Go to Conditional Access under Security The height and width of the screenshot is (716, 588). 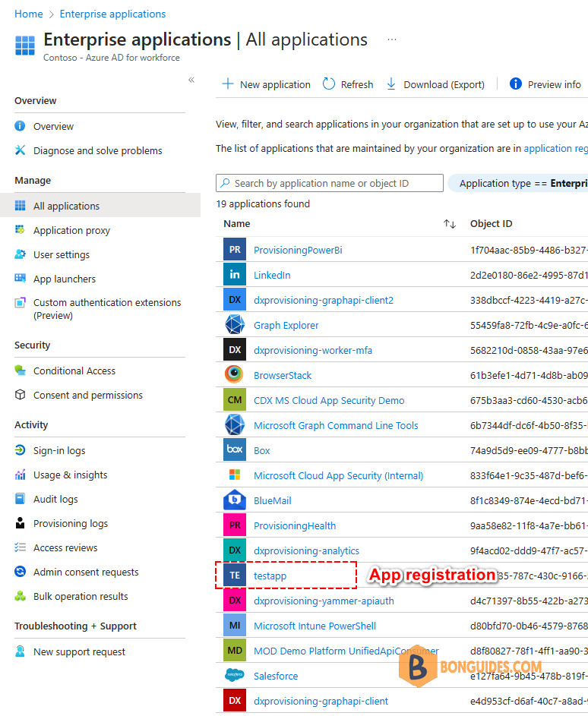pyautogui.click(x=74, y=371)
